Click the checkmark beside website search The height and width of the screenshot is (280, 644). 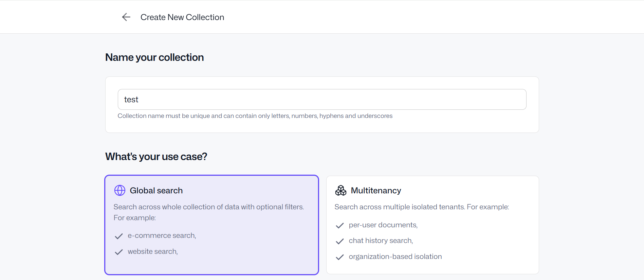click(118, 252)
